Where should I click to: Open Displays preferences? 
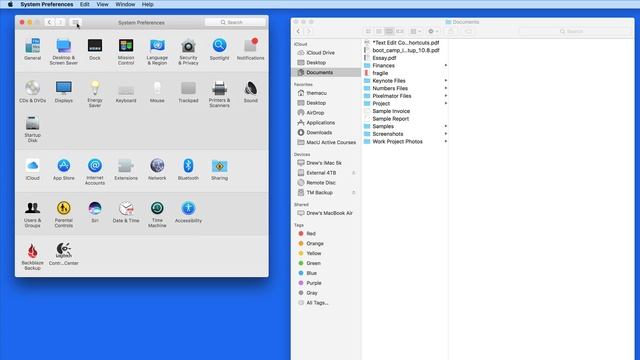click(x=64, y=91)
